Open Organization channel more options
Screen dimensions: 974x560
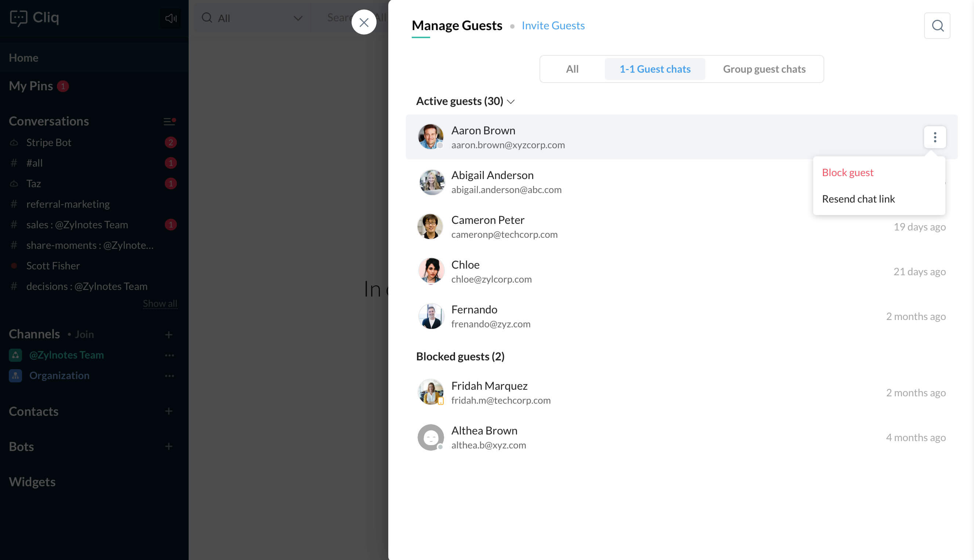click(170, 376)
